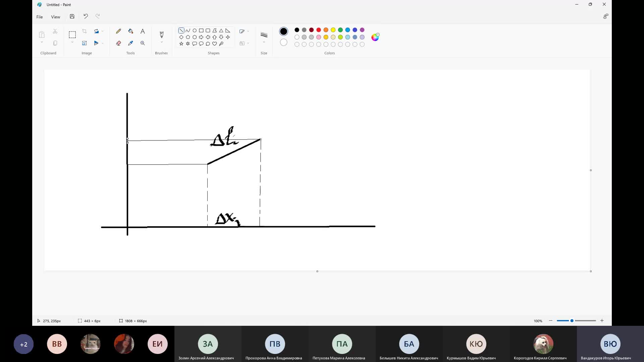Click participant Вандакуров Игорь Юрьевич
Screen dimensions: 644x362
point(610,344)
